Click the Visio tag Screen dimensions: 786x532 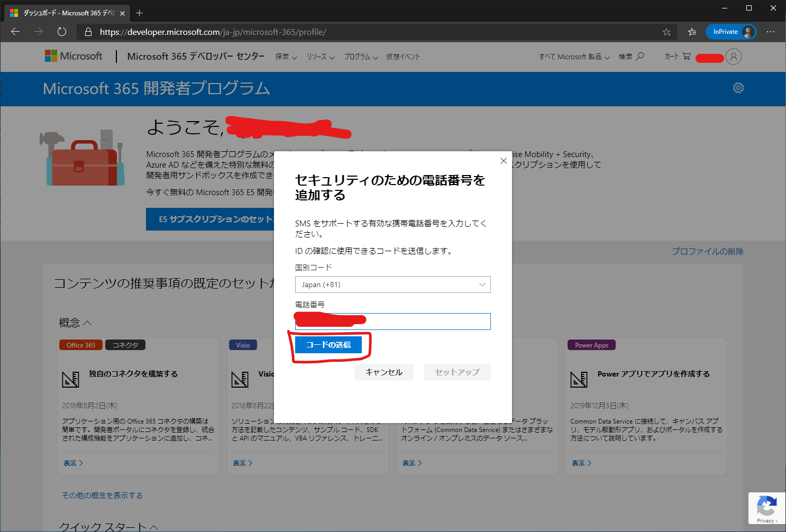(x=243, y=345)
